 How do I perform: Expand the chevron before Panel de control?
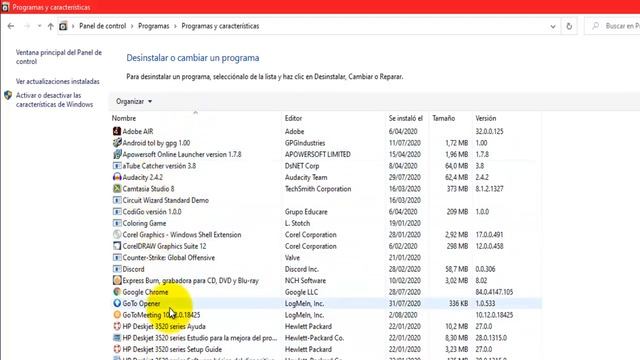click(73, 26)
